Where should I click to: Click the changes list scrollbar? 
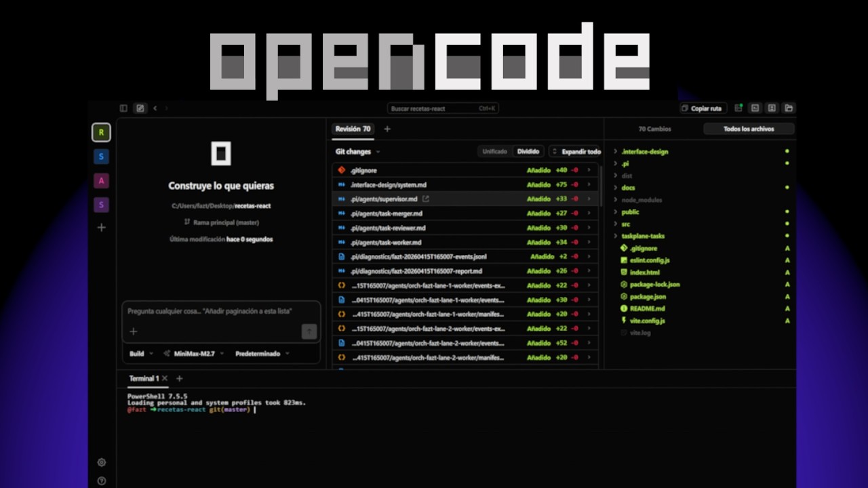601,185
